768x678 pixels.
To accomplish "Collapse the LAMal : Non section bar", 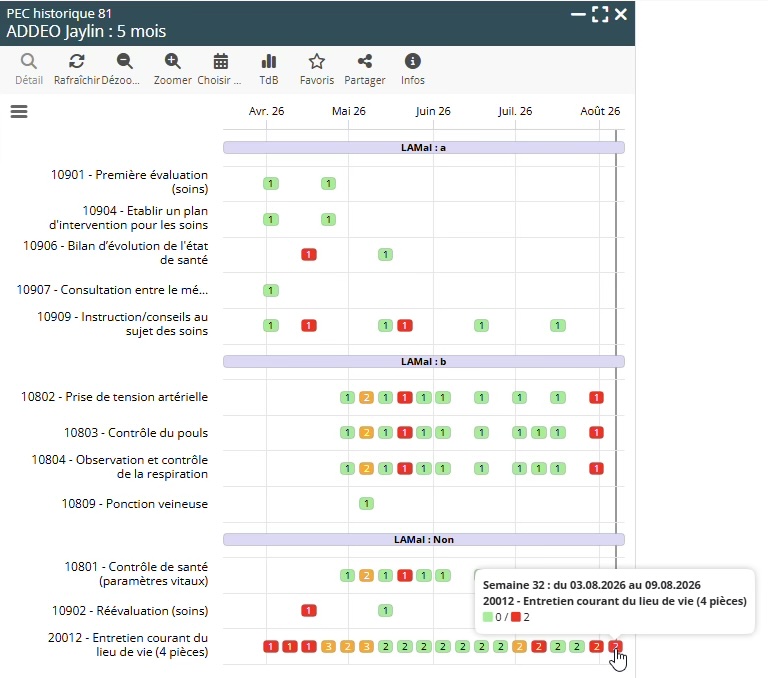I will [424, 539].
